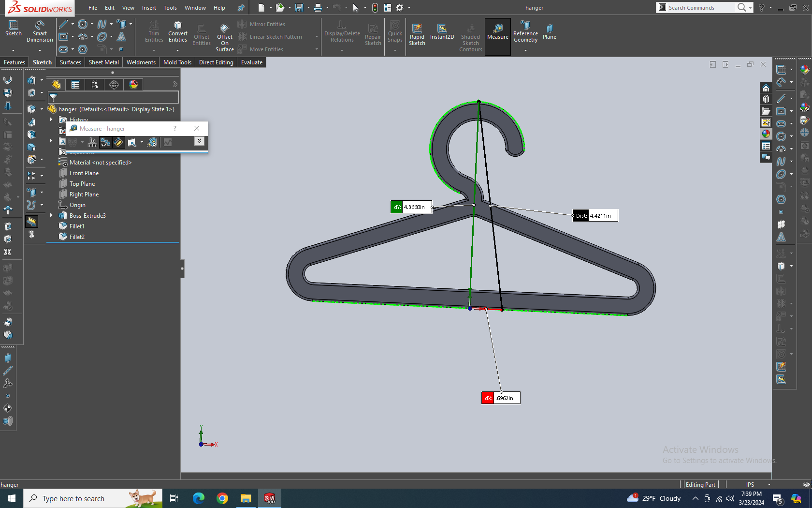The height and width of the screenshot is (508, 812).
Task: Open the SOLIDWORKS Forum task pane tab
Action: click(766, 157)
